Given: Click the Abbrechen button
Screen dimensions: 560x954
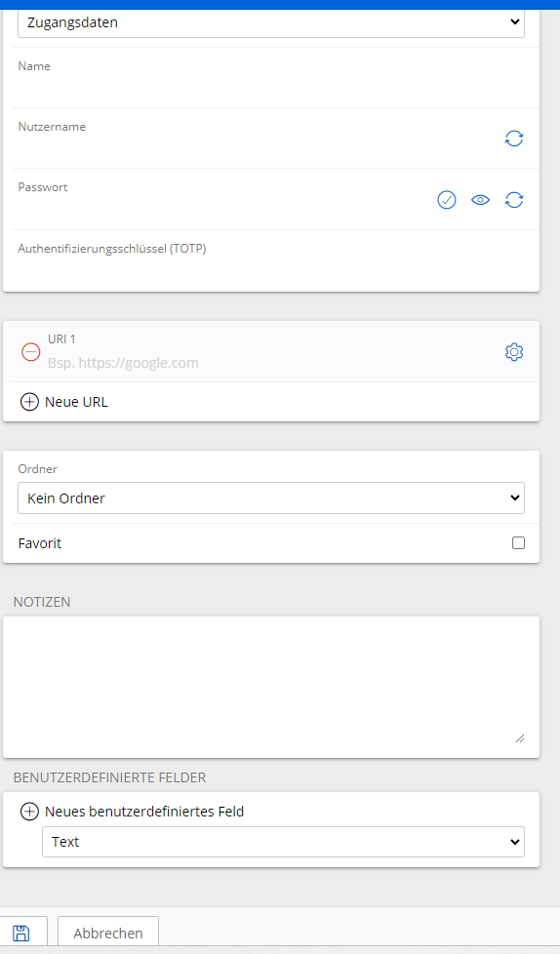Looking at the screenshot, I should point(108,934).
